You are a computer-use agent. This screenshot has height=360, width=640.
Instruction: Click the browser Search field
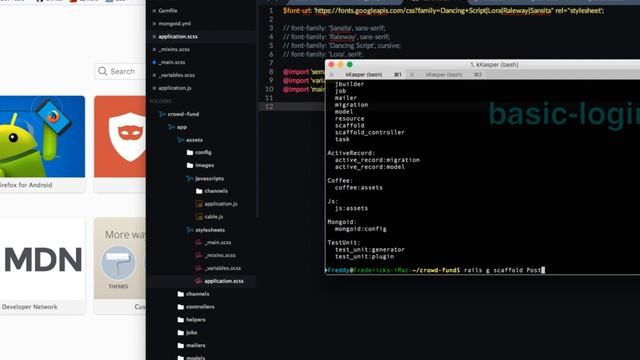click(120, 71)
